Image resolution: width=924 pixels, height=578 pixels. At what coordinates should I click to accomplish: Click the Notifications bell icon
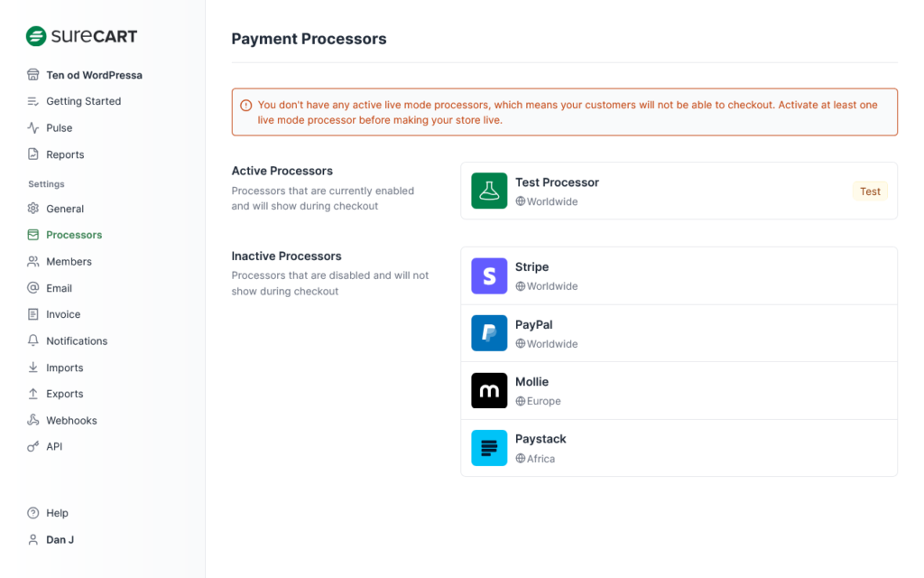tap(33, 340)
